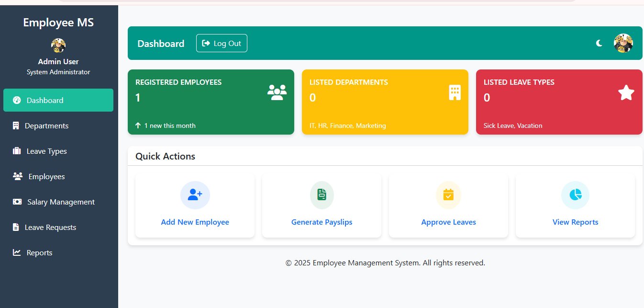Click the building icon on Listed Departments card
This screenshot has height=308, width=644.
pyautogui.click(x=455, y=92)
